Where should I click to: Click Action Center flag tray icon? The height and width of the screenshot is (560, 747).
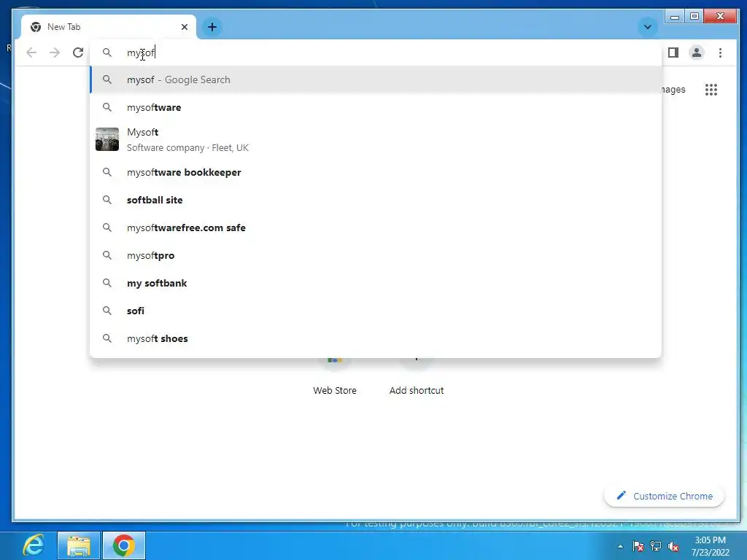638,546
